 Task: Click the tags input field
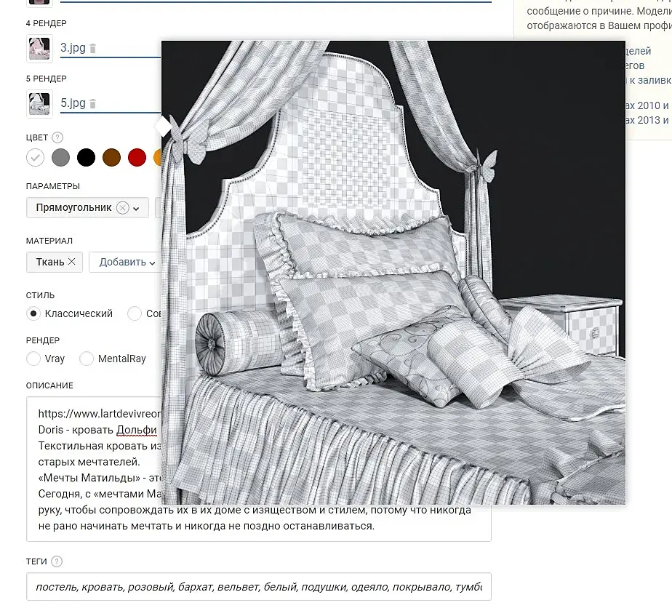[259, 587]
